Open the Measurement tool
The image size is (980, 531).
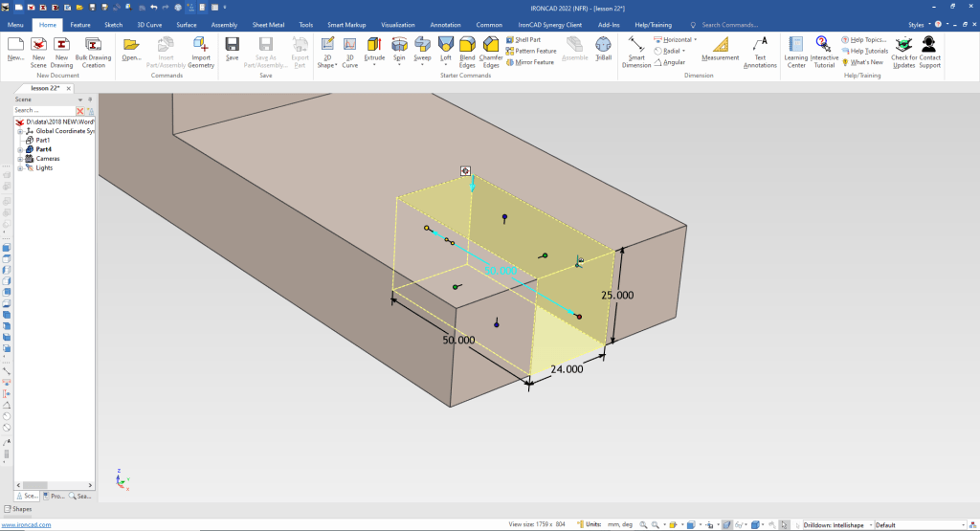720,48
